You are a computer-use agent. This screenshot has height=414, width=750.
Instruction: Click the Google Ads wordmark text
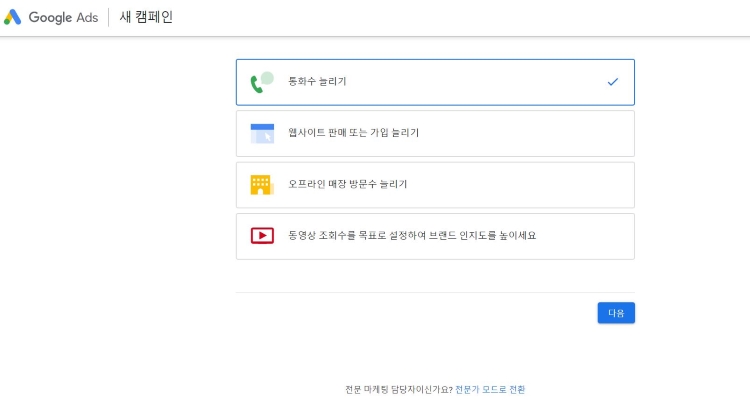point(63,18)
